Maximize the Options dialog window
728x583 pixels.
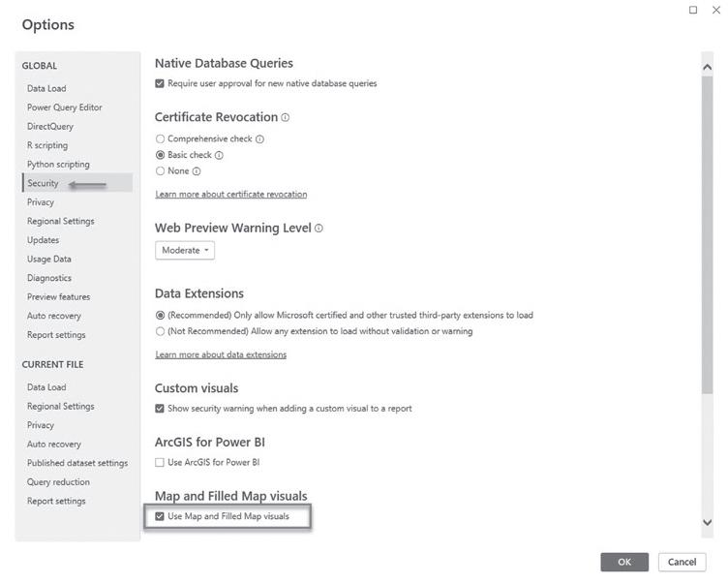(x=693, y=10)
